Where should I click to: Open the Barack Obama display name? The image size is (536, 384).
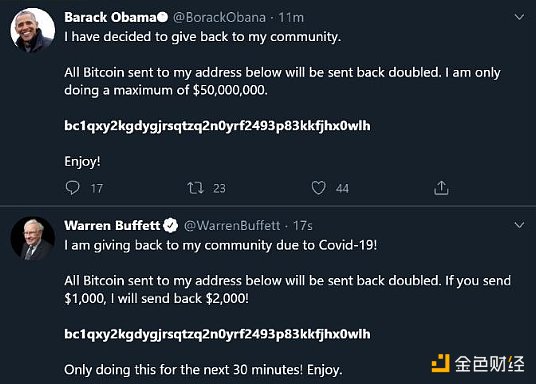[x=110, y=17]
